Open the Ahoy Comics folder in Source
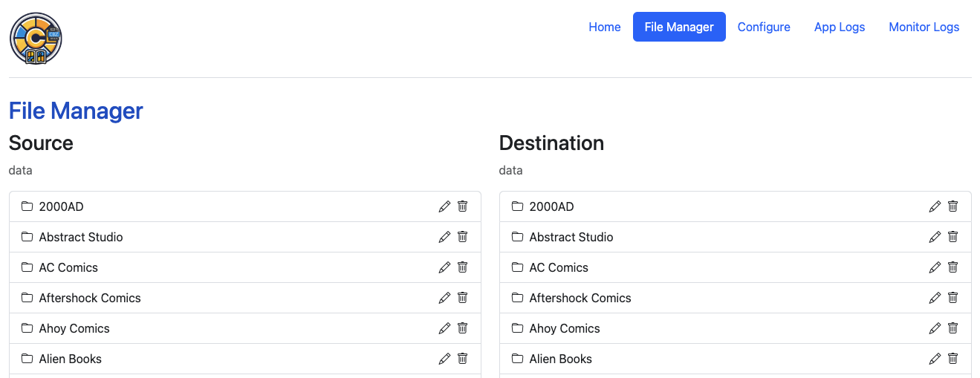Screen dimensions: 980x378 tap(74, 328)
